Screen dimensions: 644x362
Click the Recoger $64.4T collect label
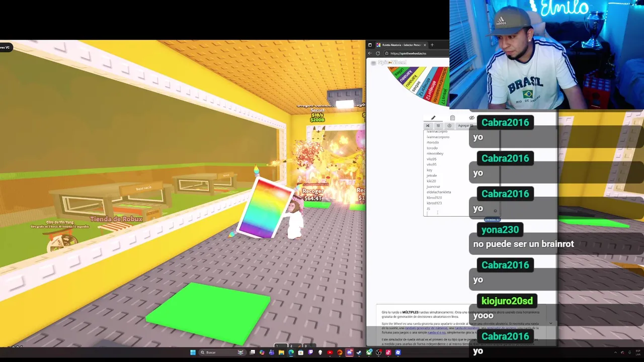[x=312, y=195]
